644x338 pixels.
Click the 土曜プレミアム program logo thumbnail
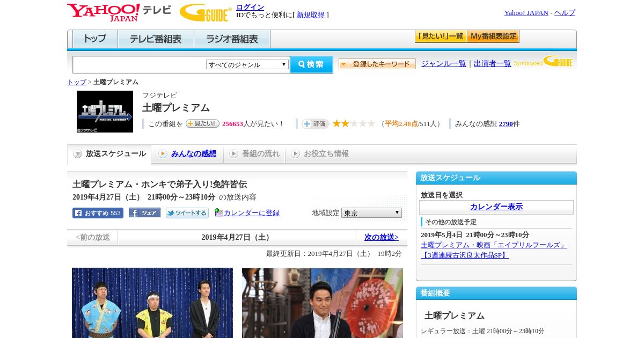[105, 112]
